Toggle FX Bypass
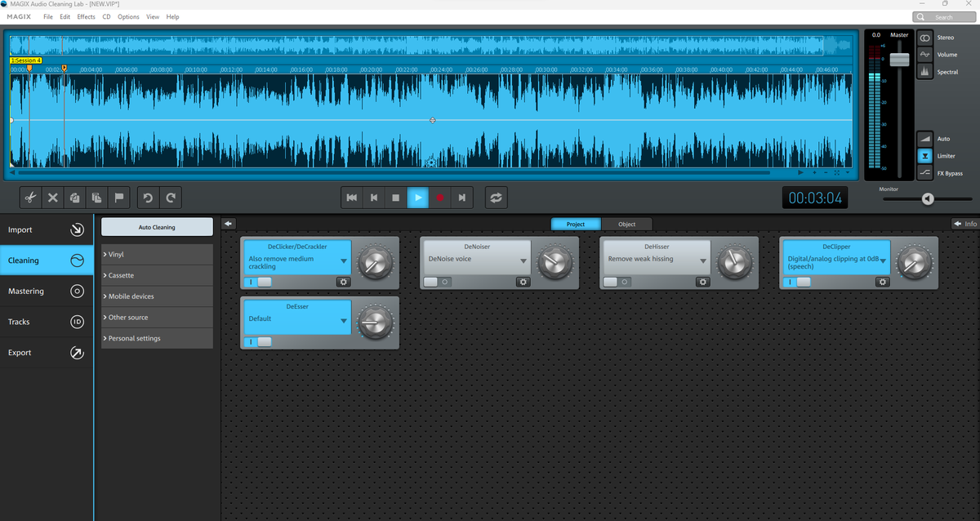The image size is (980, 521). click(925, 173)
